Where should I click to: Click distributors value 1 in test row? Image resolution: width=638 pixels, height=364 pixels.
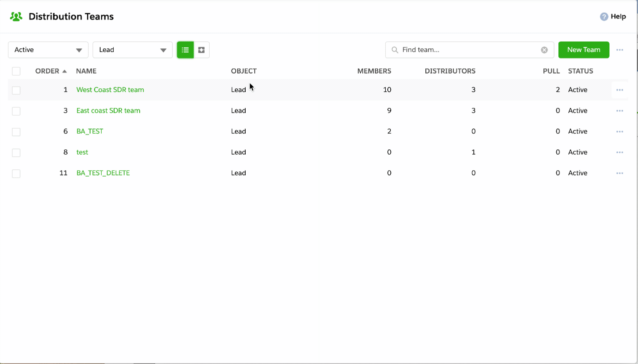[473, 152]
